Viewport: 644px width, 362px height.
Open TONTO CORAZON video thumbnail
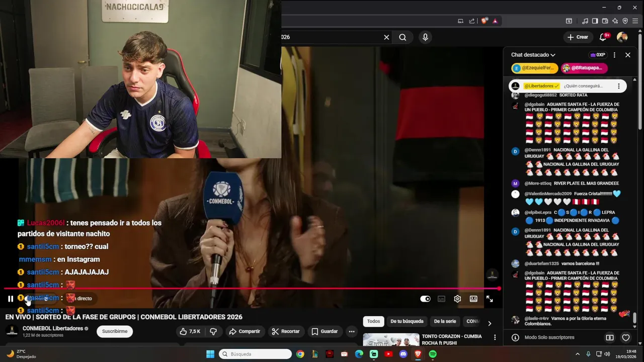(391, 340)
